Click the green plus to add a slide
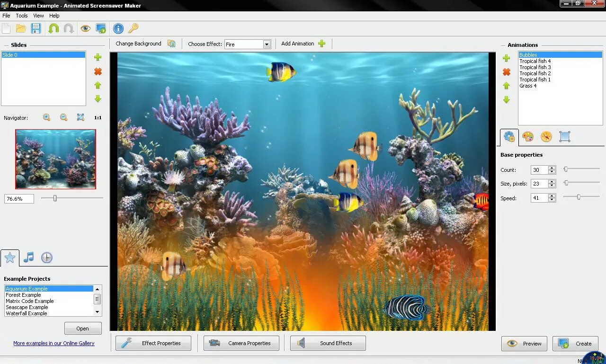This screenshot has height=364, width=606. click(98, 57)
